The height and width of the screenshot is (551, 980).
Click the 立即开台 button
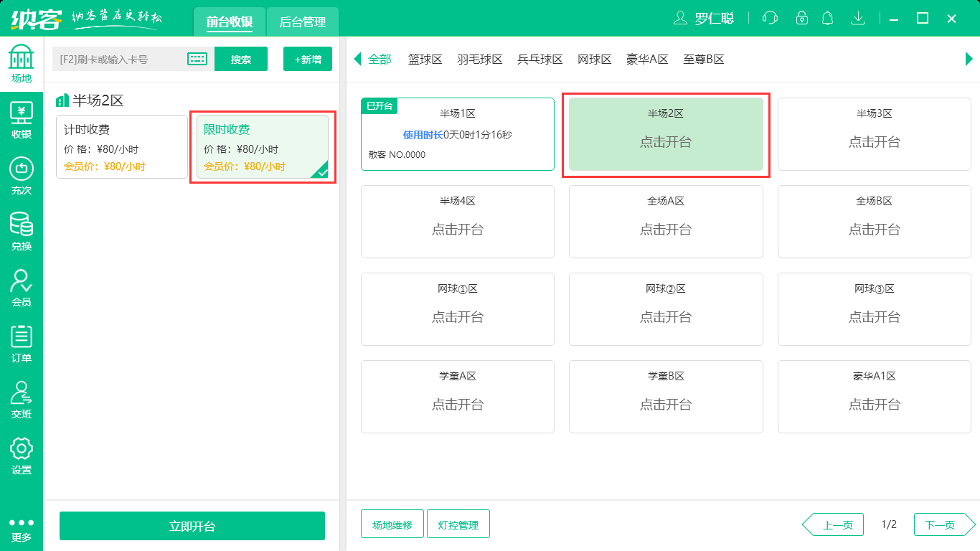192,526
